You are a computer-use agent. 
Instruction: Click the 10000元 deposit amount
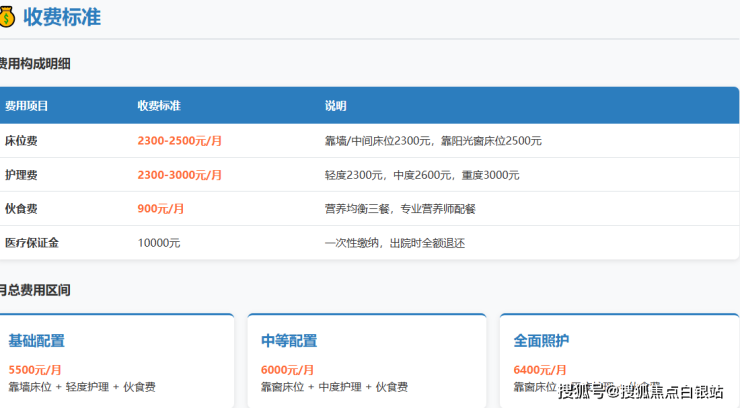click(x=158, y=243)
